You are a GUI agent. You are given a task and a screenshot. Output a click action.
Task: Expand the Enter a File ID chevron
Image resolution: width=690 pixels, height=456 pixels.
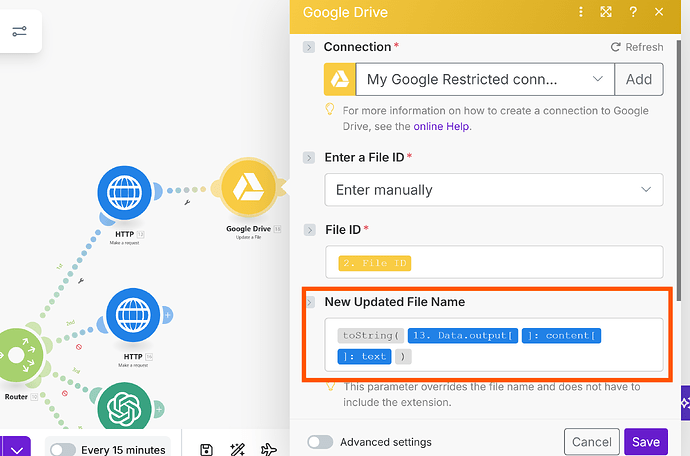[309, 158]
